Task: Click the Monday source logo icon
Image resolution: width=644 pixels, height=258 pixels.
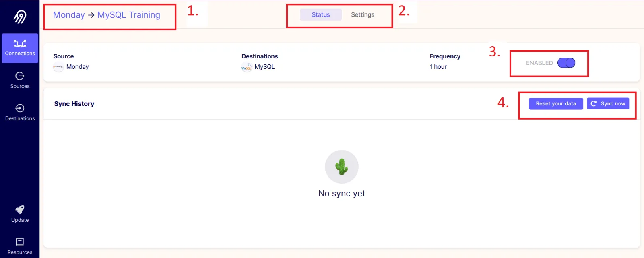Action: (58, 67)
